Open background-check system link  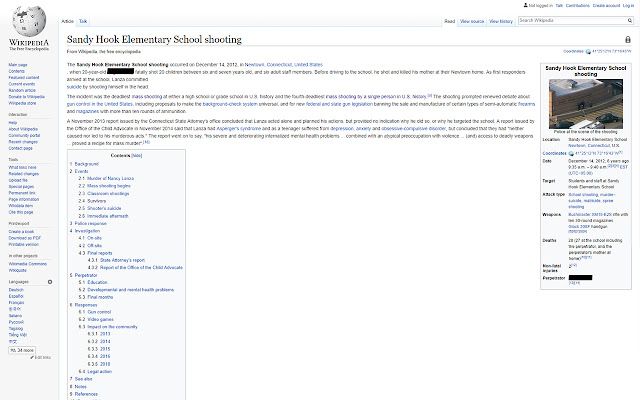(x=230, y=104)
